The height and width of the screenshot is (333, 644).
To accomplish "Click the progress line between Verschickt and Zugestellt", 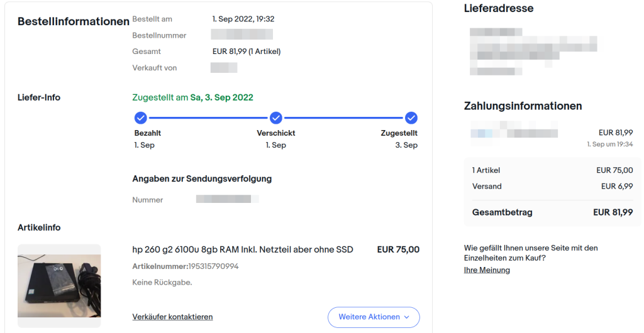I will 343,118.
